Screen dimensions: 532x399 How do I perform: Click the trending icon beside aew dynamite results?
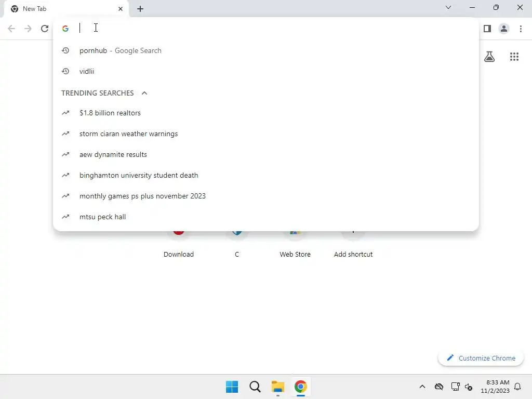click(x=65, y=154)
